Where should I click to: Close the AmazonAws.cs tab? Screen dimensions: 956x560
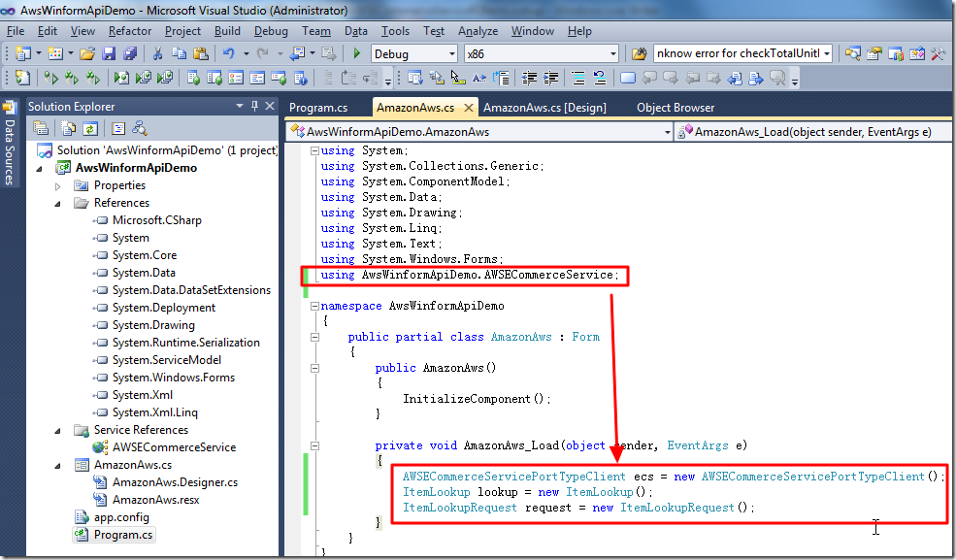pos(468,108)
